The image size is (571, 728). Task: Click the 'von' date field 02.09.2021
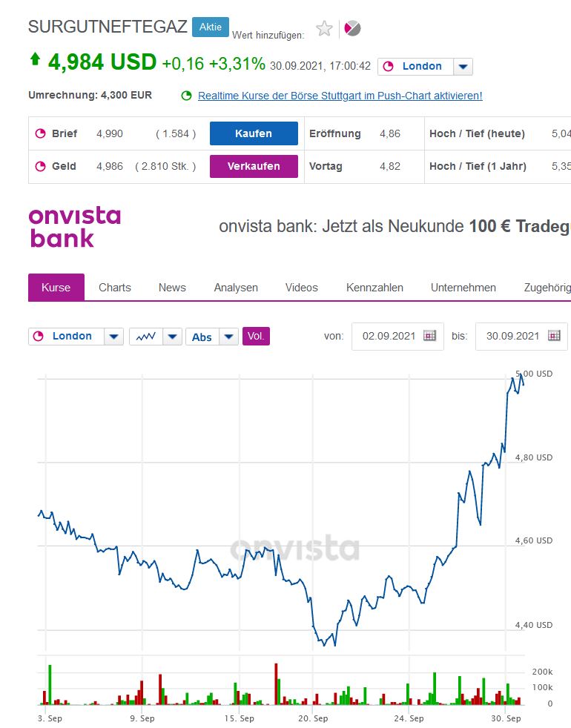387,337
